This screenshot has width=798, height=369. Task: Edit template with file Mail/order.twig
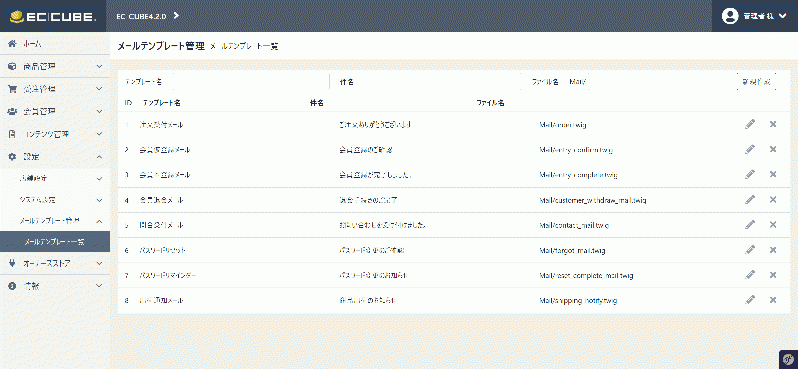pos(750,124)
